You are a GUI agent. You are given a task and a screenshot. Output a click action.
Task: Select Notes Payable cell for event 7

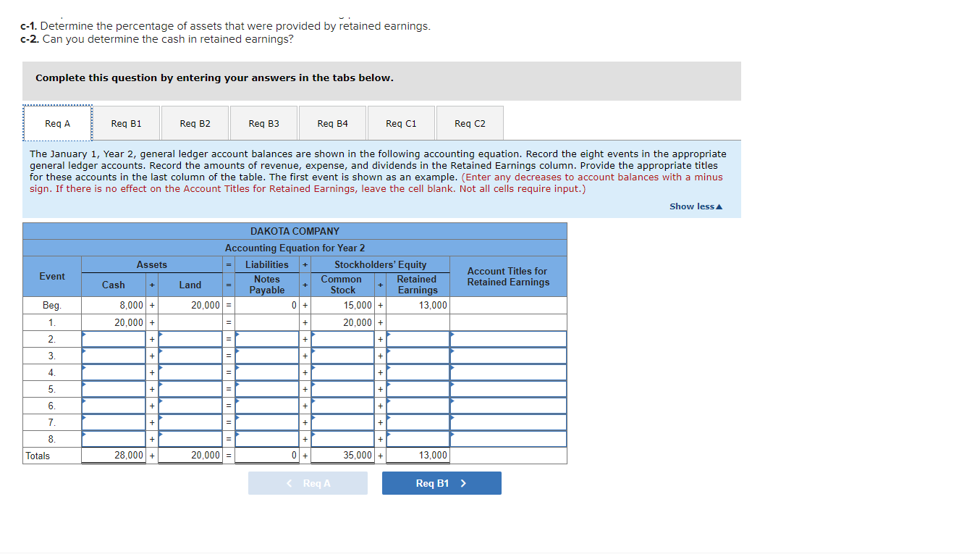point(267,422)
